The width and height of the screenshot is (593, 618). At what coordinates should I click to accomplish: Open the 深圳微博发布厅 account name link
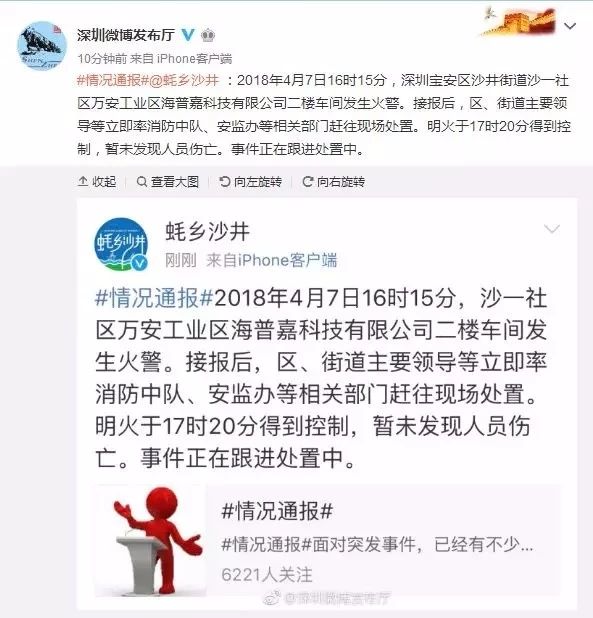(126, 35)
